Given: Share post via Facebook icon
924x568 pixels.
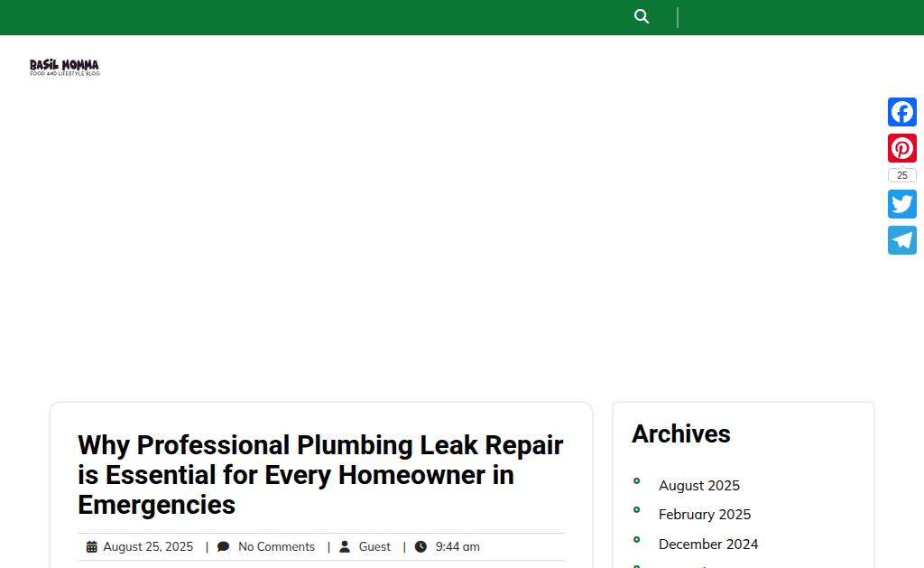Looking at the screenshot, I should pyautogui.click(x=902, y=112).
